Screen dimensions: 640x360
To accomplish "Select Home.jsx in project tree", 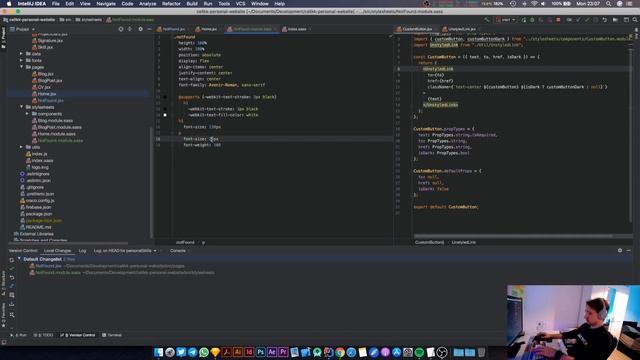I will [x=47, y=94].
